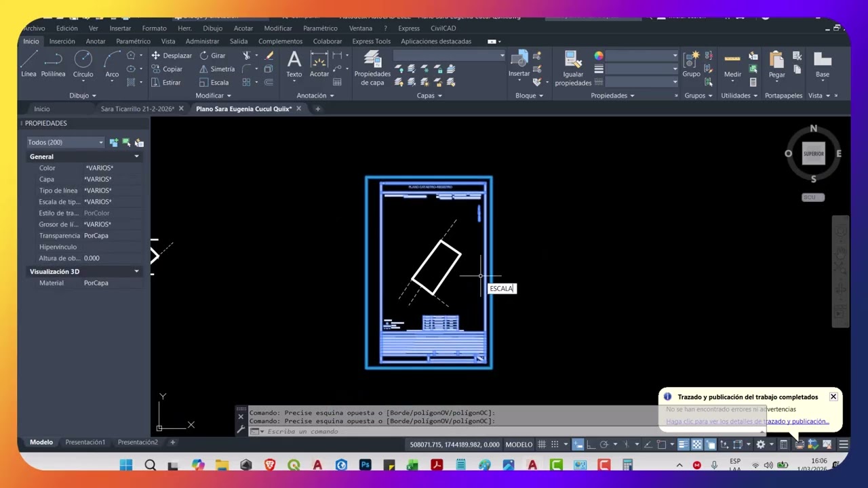
Task: Click the quick select icon in Propiedades palette
Action: (x=139, y=142)
